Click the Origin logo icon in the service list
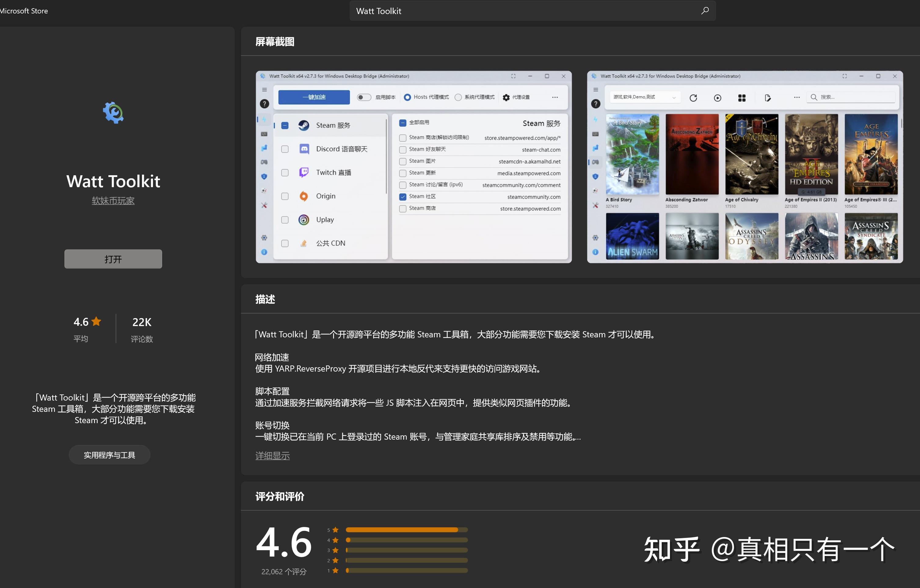Screen dimensions: 920x588 [304, 196]
